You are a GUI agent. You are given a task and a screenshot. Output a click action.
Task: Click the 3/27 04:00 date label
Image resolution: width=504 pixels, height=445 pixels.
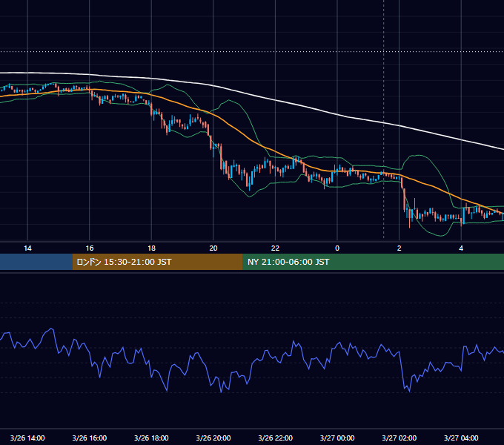(461, 438)
